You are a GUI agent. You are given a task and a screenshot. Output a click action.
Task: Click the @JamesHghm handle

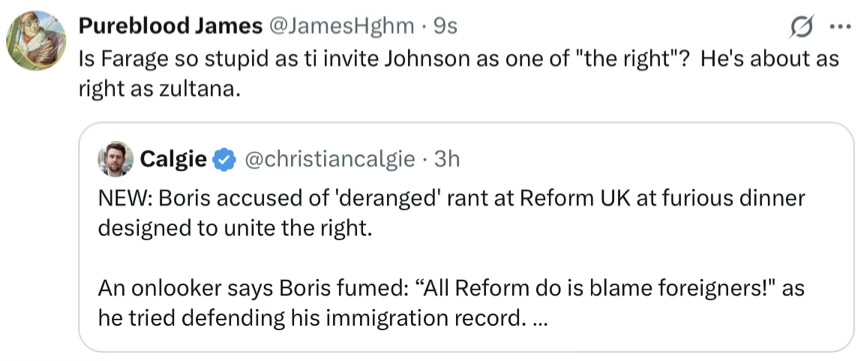pyautogui.click(x=341, y=26)
